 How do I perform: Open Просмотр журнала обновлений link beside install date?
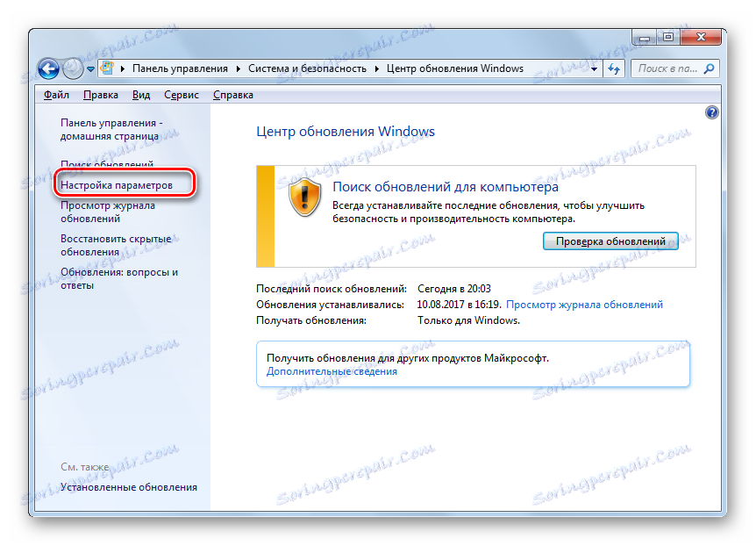tap(584, 305)
